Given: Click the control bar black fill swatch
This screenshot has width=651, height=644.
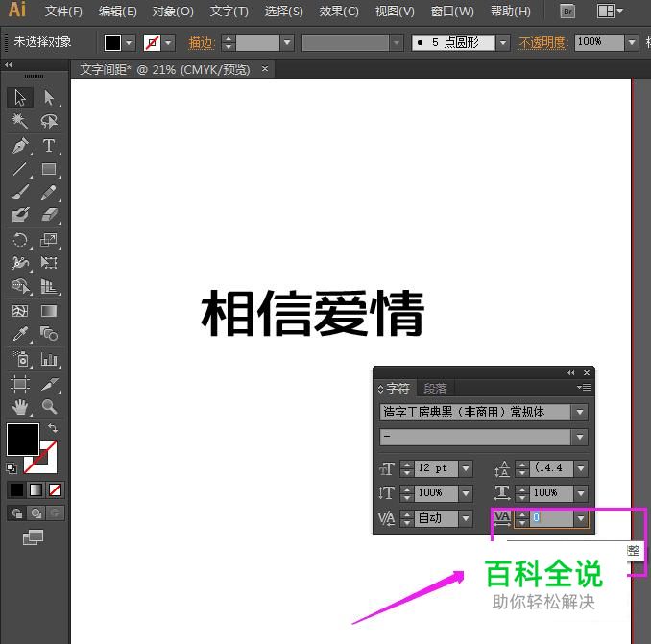Looking at the screenshot, I should point(112,43).
